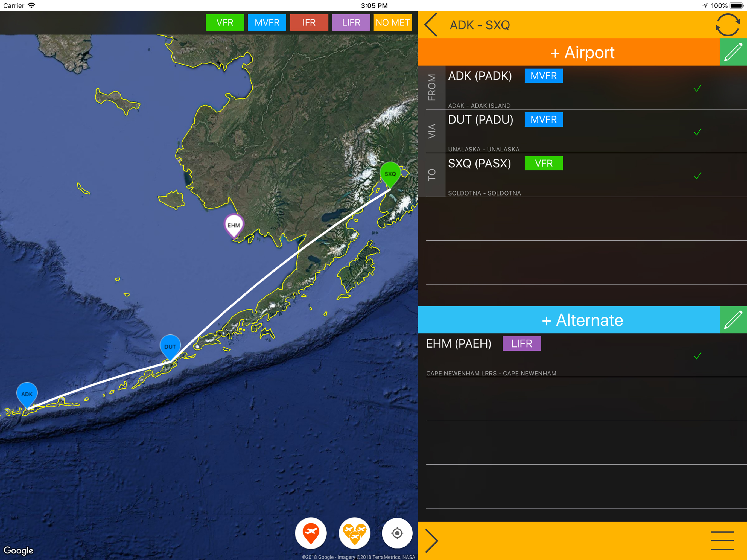Image resolution: width=747 pixels, height=560 pixels.
Task: Toggle the ADK (PADK) row checkmark
Action: coord(697,89)
